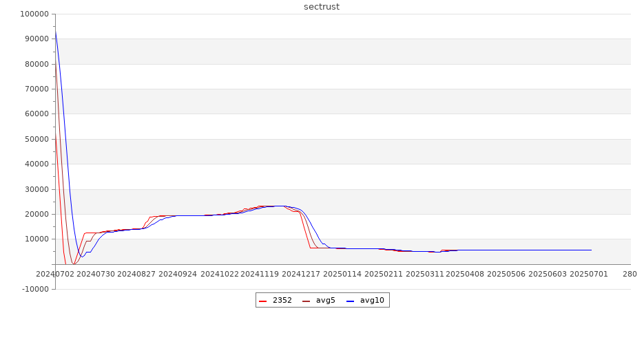Click the red 2352 legend color marker
The image size is (644, 344).
263,301
